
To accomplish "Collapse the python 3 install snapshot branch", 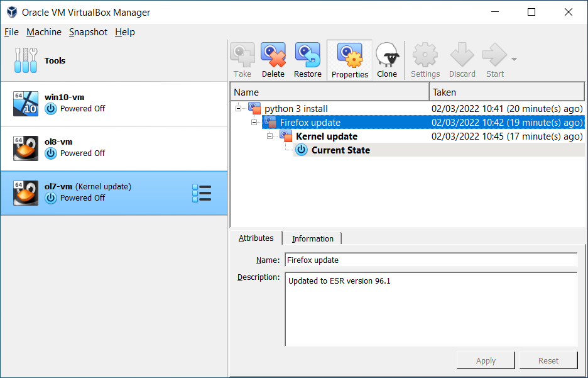I will (x=238, y=108).
